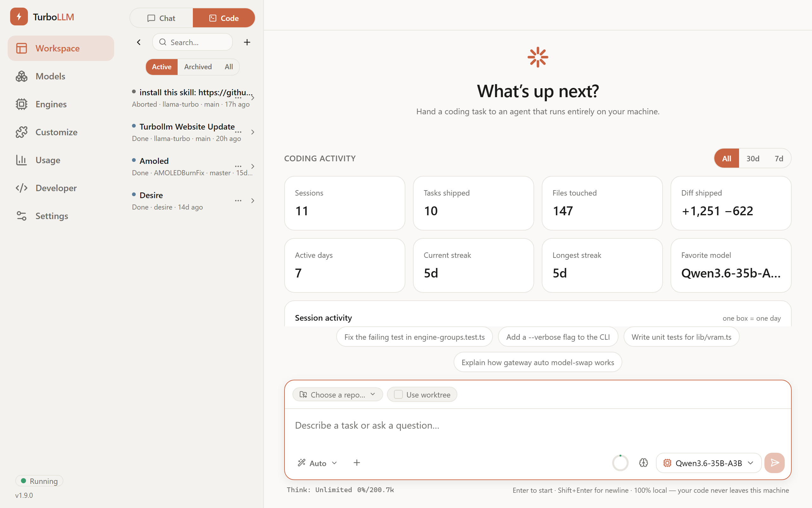Click the Current streak stat card
Screen dimensions: 812x508
point(474,265)
